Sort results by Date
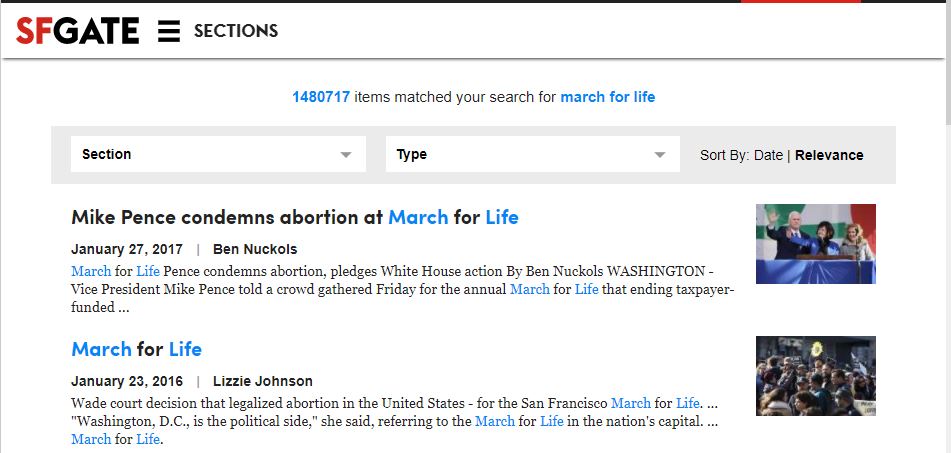The height and width of the screenshot is (453, 951). (768, 155)
